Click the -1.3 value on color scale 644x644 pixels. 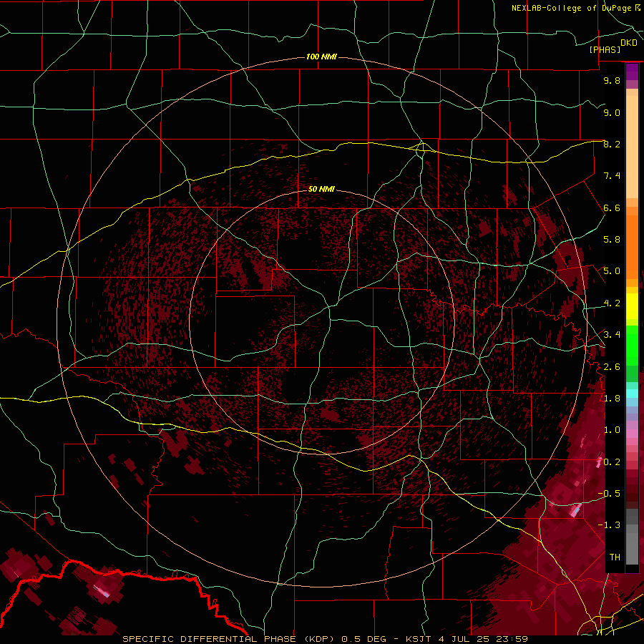click(x=610, y=525)
